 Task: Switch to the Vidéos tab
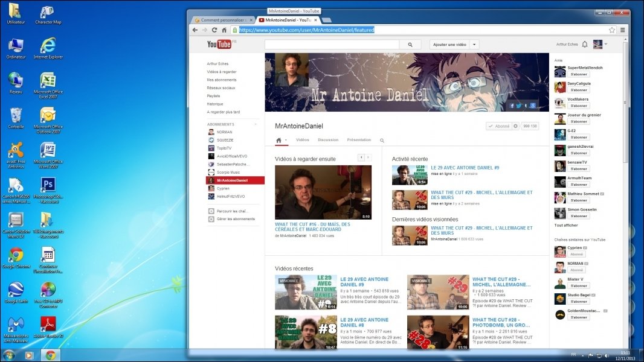(303, 140)
